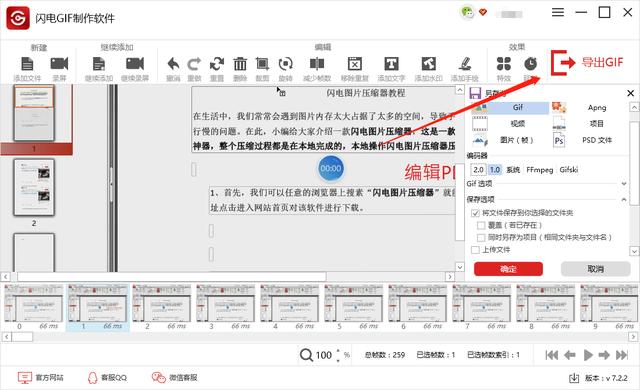Click save panel scrollbar down arrow
The width and height of the screenshot is (640, 390).
[x=634, y=251]
